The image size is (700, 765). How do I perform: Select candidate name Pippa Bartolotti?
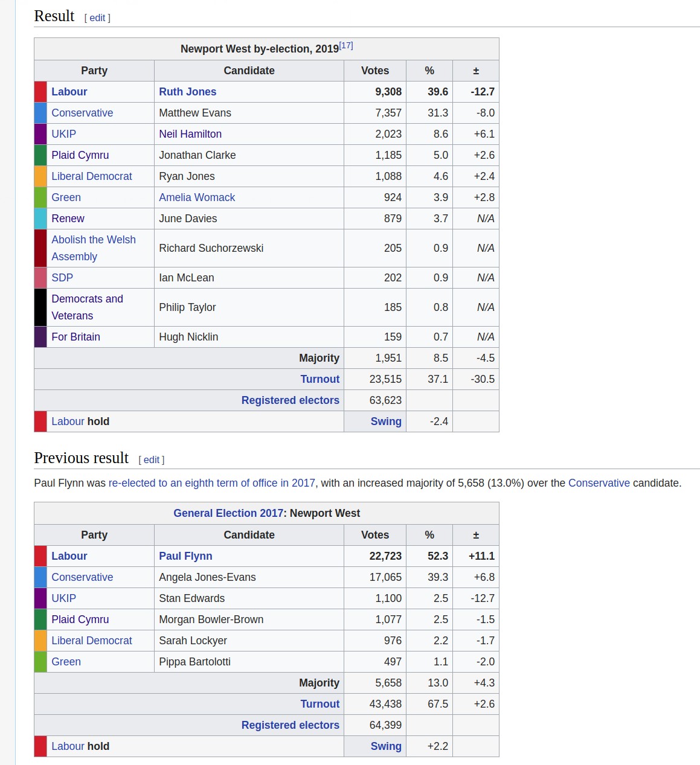pyautogui.click(x=194, y=662)
